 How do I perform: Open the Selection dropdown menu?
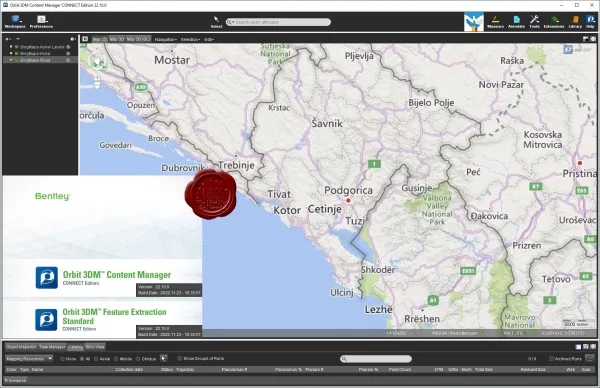click(x=190, y=39)
